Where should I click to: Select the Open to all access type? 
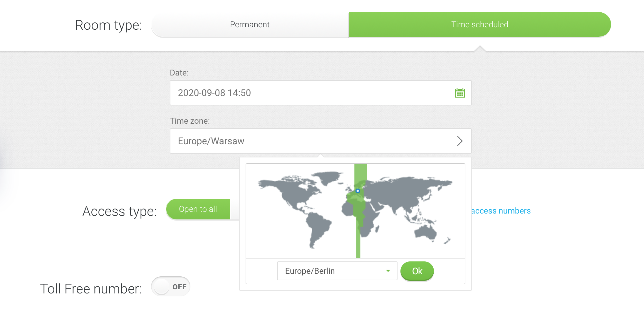198,209
